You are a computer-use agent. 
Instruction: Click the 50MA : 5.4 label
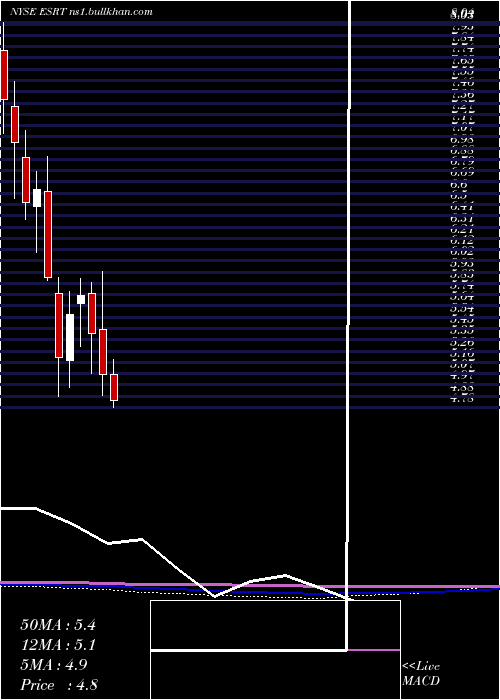58,625
